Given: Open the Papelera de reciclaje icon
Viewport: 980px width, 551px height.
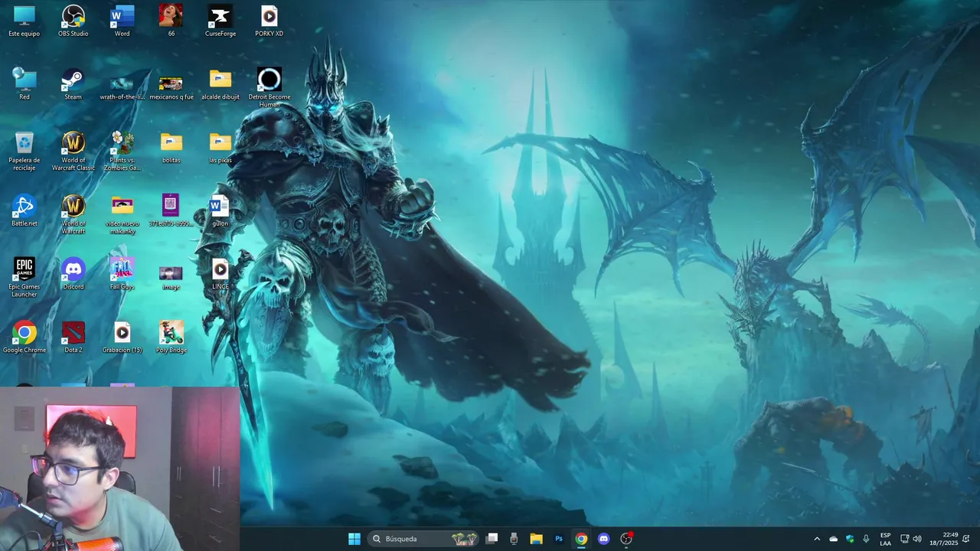Looking at the screenshot, I should (24, 152).
